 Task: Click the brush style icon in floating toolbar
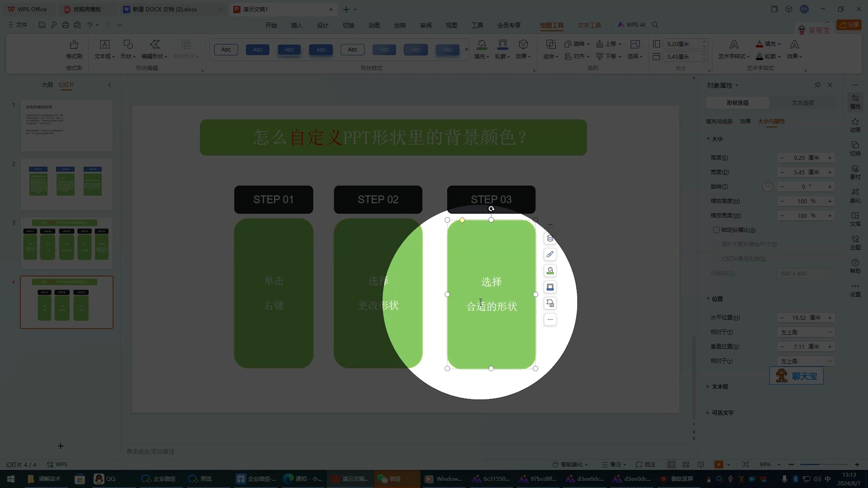(x=550, y=254)
